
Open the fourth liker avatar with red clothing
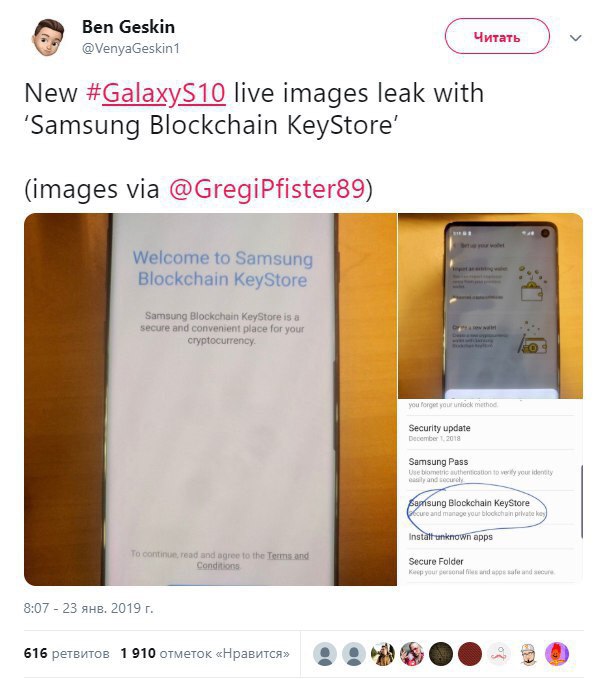pyautogui.click(x=412, y=654)
